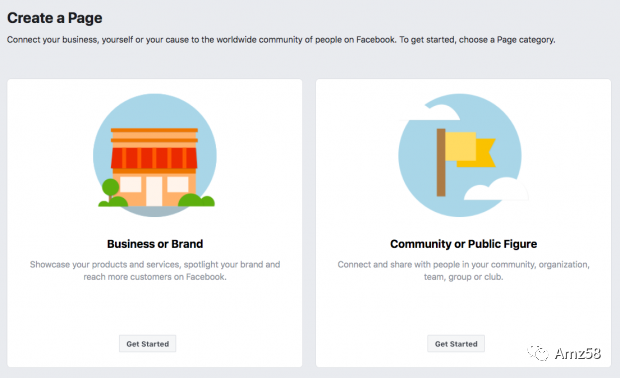Get Started with Community or Public Figure
This screenshot has height=378, width=620.
coord(456,344)
